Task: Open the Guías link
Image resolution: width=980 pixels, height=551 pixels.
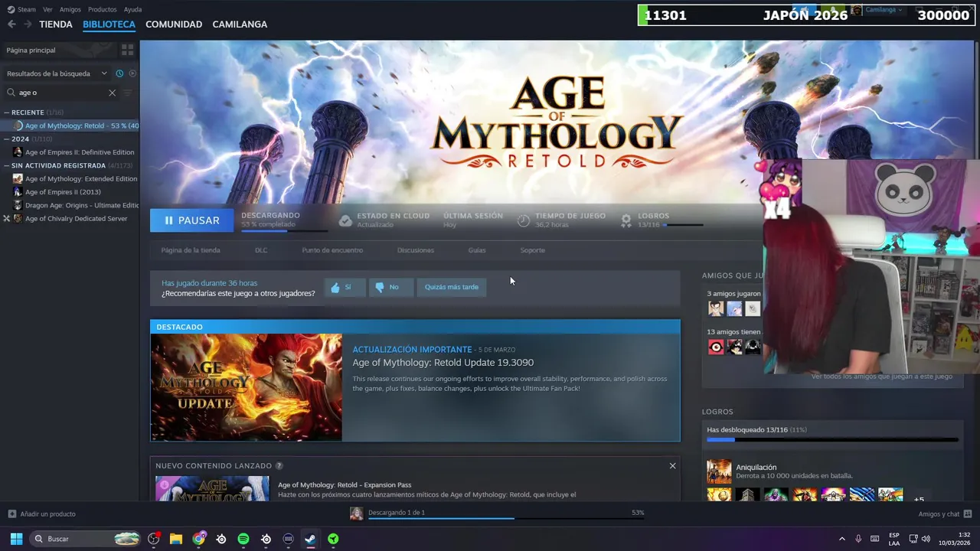Action: [x=477, y=250]
